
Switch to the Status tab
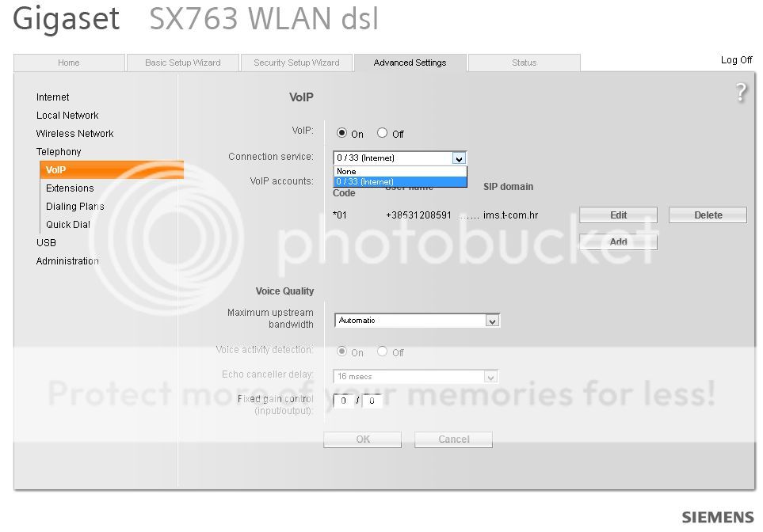[524, 63]
